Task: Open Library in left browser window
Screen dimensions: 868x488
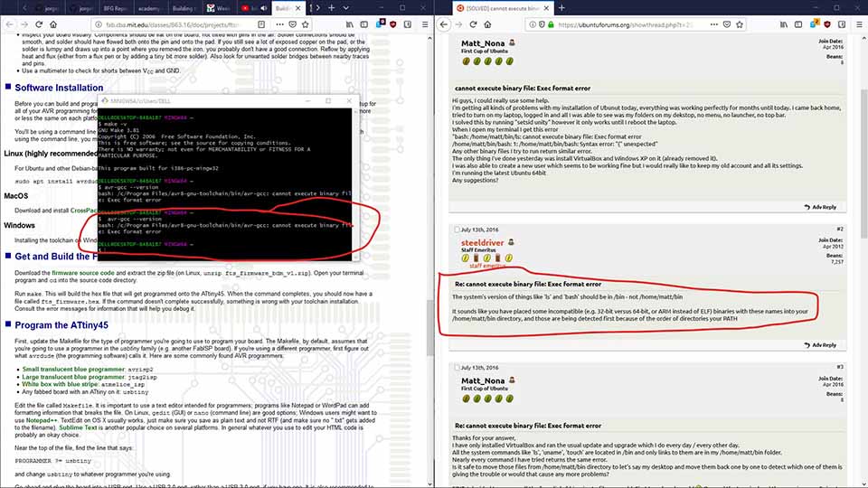Action: coord(349,24)
